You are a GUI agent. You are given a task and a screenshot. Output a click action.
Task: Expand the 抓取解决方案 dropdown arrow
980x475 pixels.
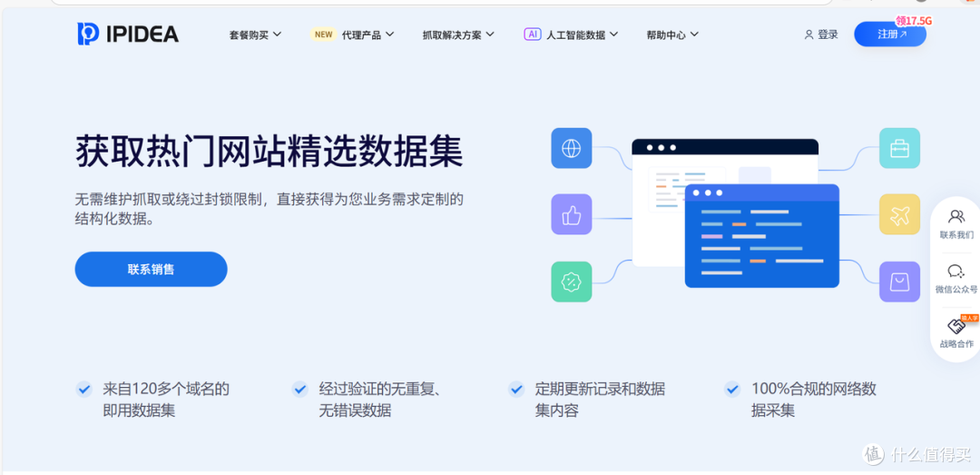click(490, 35)
